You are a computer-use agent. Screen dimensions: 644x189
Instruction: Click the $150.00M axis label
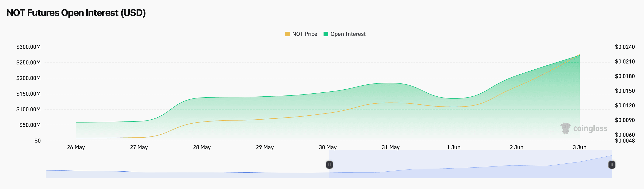[x=28, y=94]
